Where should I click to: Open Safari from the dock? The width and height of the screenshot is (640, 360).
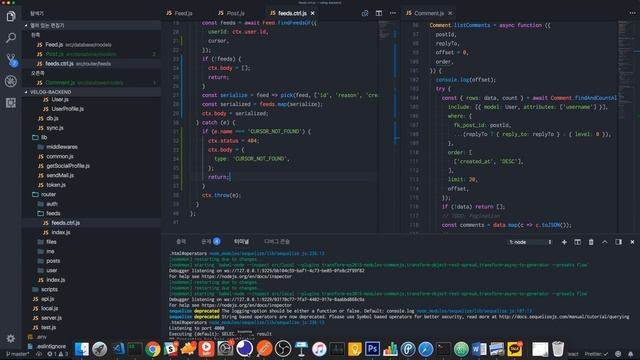tap(425, 349)
